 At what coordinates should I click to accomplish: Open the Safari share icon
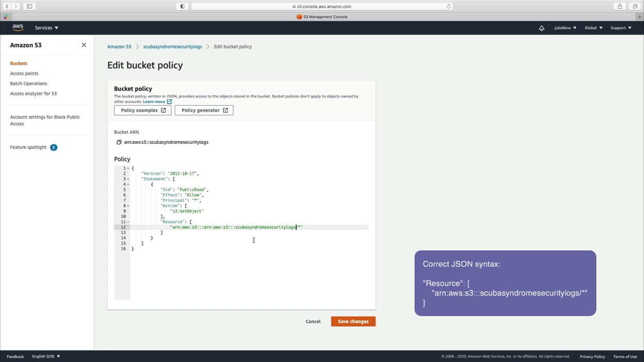(x=620, y=6)
